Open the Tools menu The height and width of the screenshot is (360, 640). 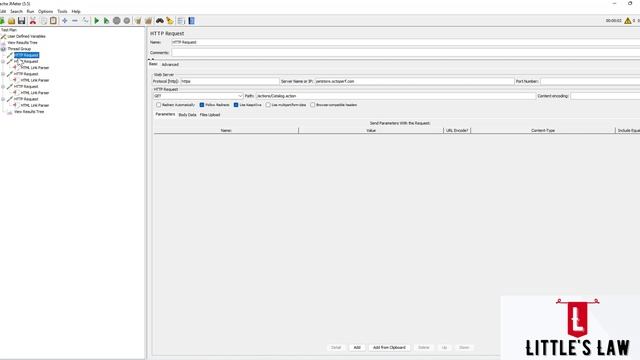62,11
